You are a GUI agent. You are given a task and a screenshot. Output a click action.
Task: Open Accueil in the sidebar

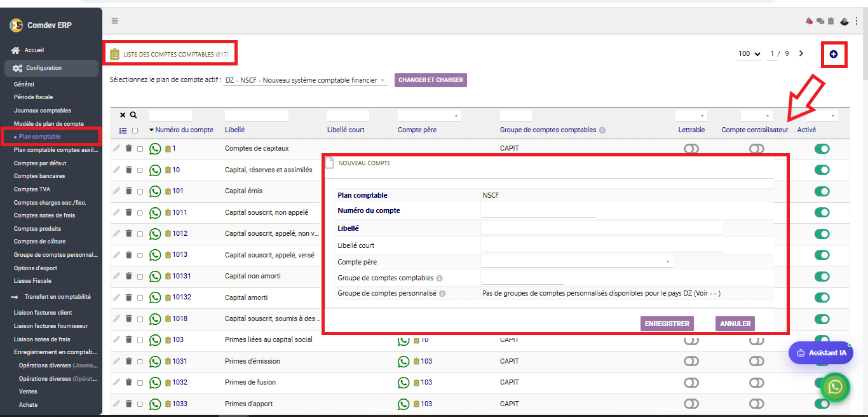pyautogui.click(x=34, y=50)
